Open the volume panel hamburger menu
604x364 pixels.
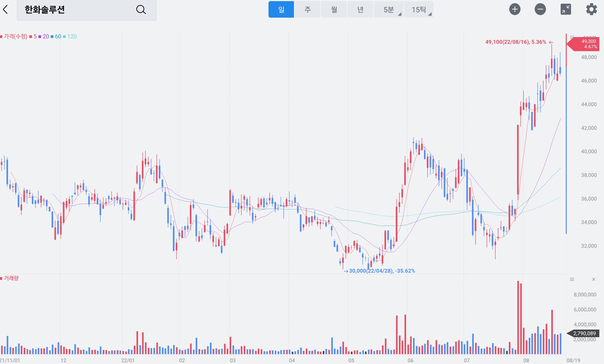click(572, 279)
